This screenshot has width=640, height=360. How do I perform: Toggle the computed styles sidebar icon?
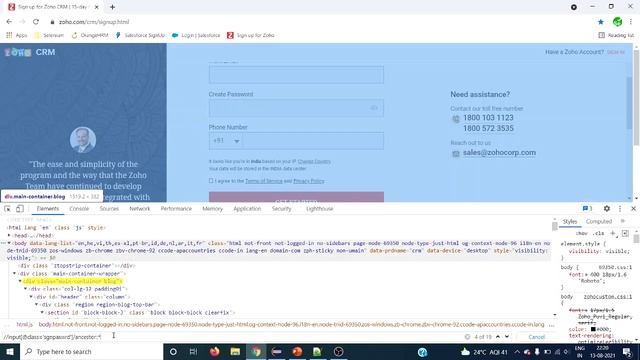pyautogui.click(x=625, y=233)
